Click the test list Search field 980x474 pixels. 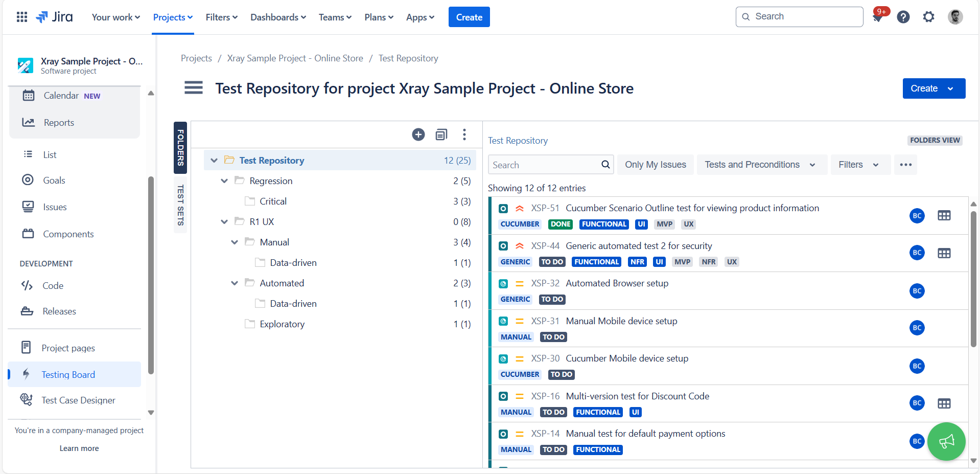(x=551, y=165)
